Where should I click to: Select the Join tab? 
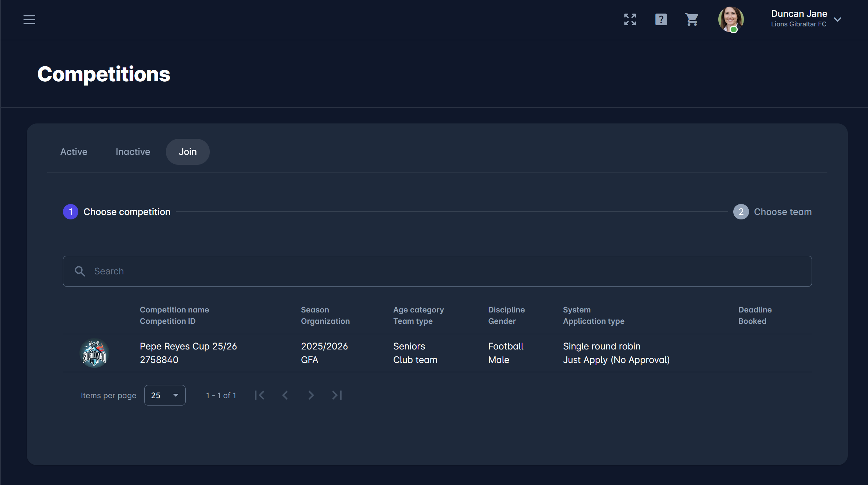pyautogui.click(x=187, y=152)
